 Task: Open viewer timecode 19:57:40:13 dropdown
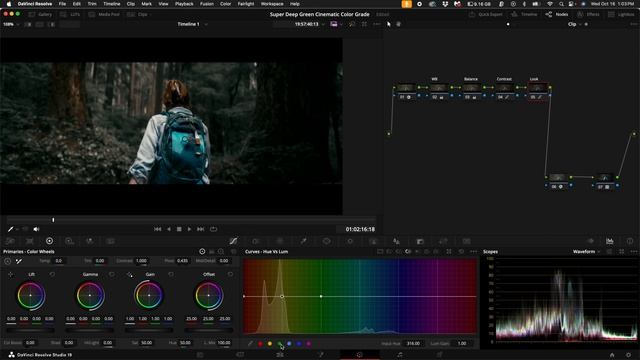click(x=310, y=24)
